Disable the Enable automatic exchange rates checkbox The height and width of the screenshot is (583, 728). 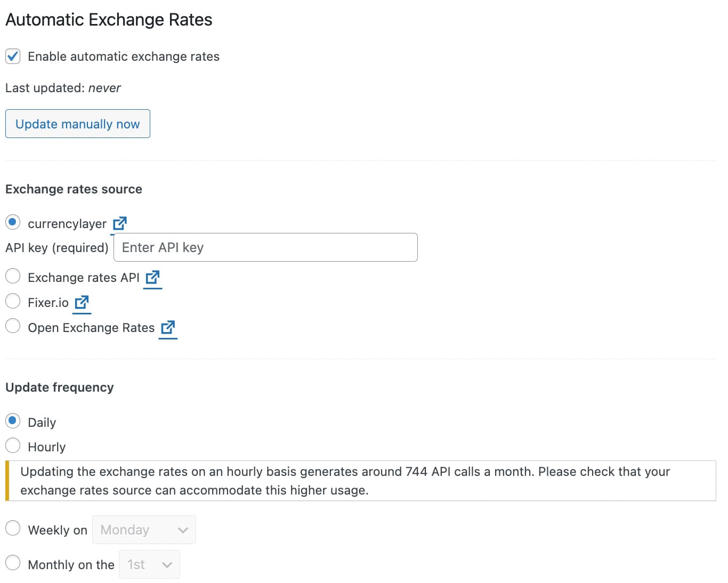pyautogui.click(x=12, y=56)
